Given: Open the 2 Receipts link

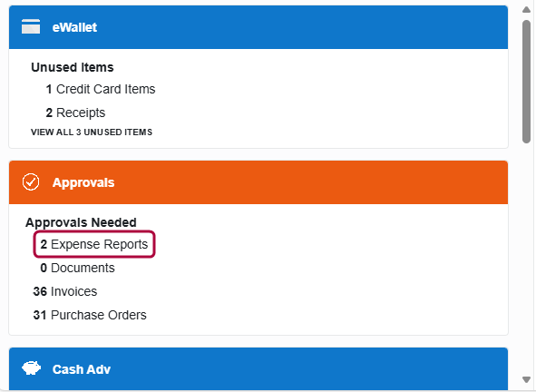Looking at the screenshot, I should point(75,113).
